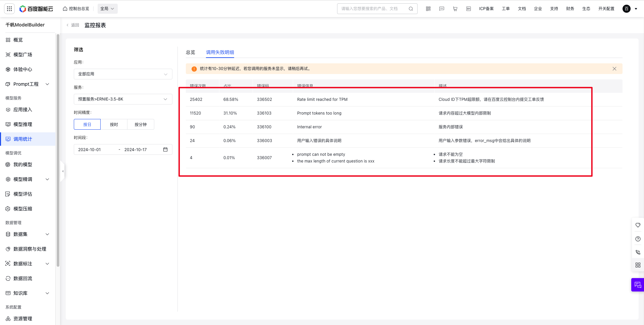Click the floating heart feedback icon
The height and width of the screenshot is (325, 644).
click(638, 225)
